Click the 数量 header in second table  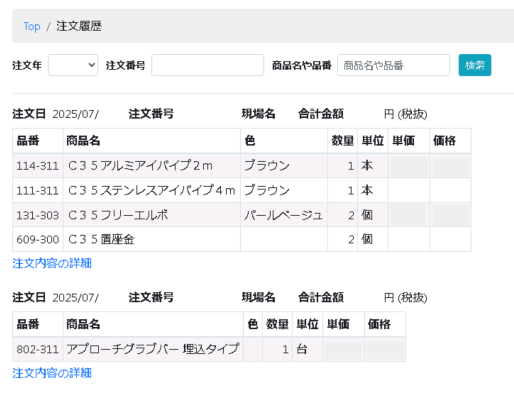[277, 324]
